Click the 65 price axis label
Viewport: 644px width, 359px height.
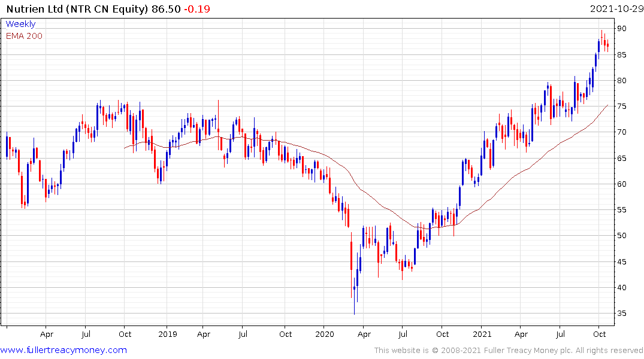[x=621, y=158]
